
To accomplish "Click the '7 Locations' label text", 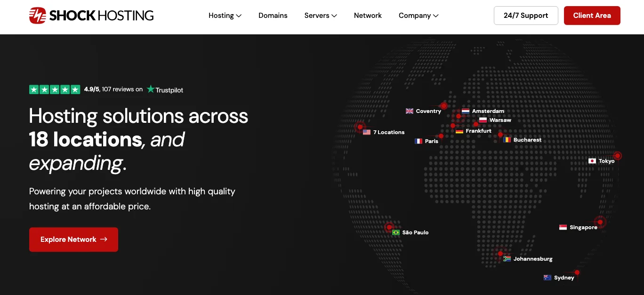I will coord(389,132).
